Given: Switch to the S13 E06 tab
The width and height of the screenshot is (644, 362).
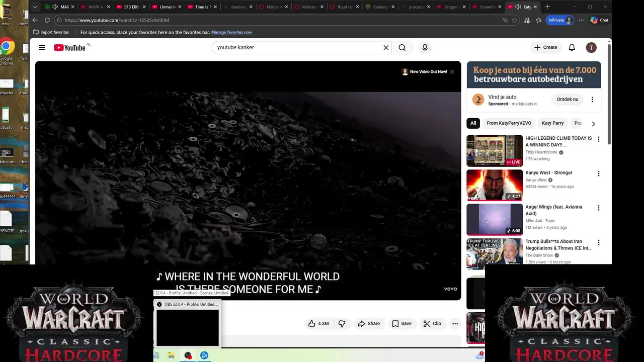Looking at the screenshot, I should coord(130,7).
